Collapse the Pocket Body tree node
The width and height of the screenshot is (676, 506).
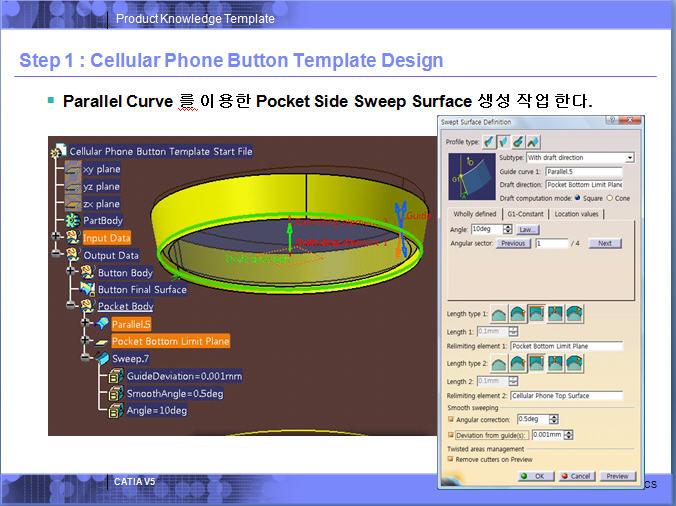coord(72,306)
